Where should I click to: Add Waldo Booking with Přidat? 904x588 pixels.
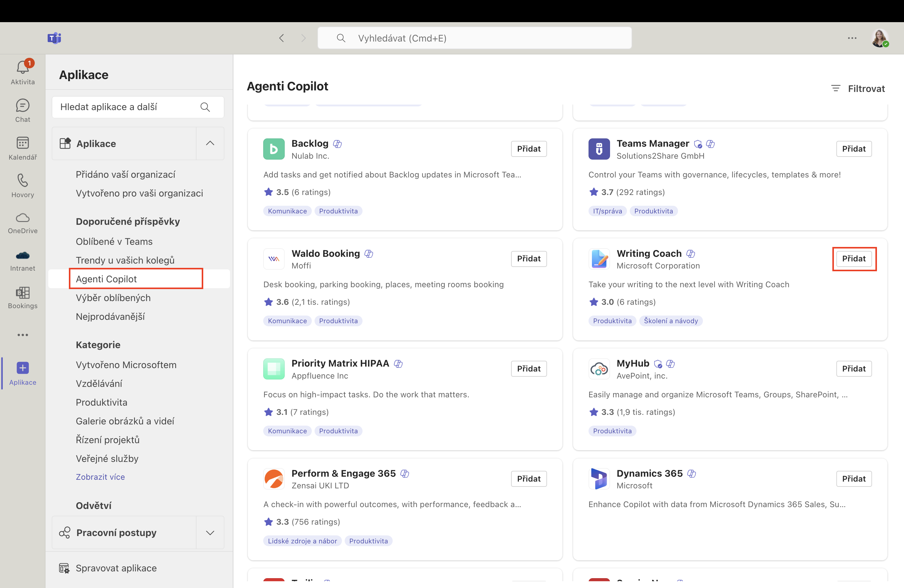pos(529,259)
